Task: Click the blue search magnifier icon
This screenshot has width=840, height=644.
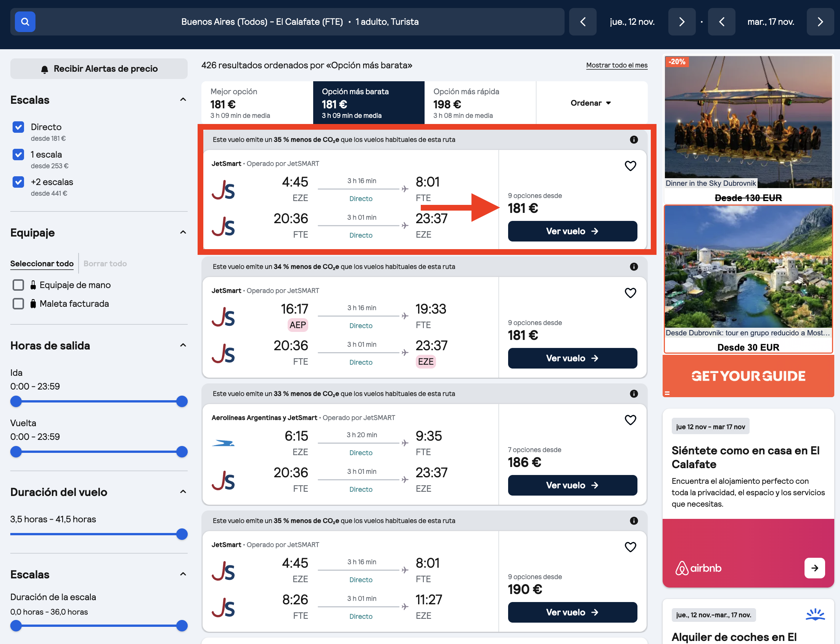Action: coord(25,22)
